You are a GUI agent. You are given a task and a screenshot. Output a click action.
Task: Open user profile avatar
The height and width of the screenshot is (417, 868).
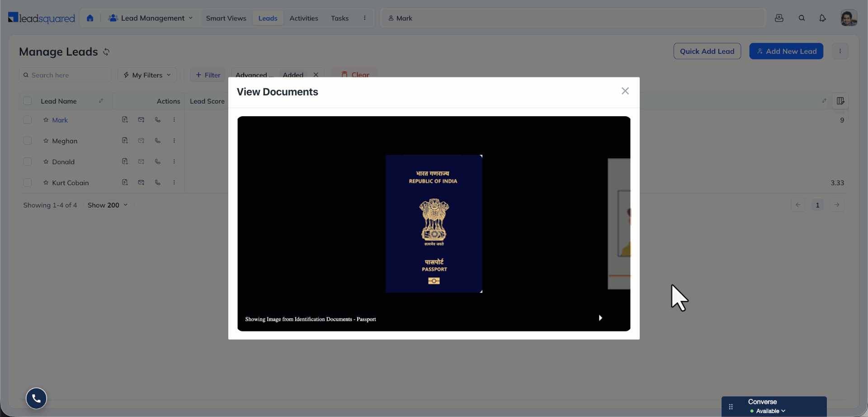849,18
